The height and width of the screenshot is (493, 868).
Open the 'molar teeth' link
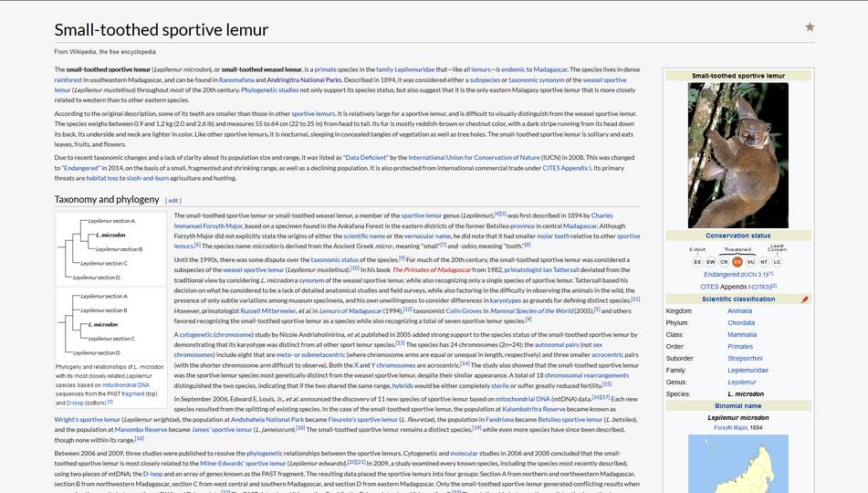click(x=553, y=236)
